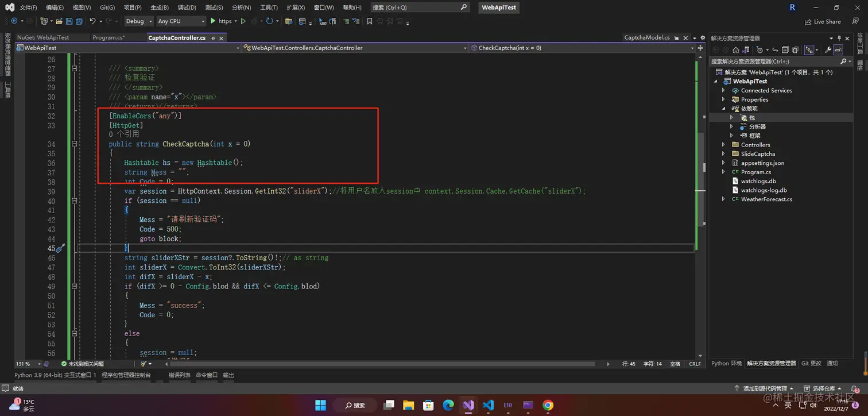The height and width of the screenshot is (416, 868).
Task: Open the Python 环境 bottom tab
Action: click(726, 363)
